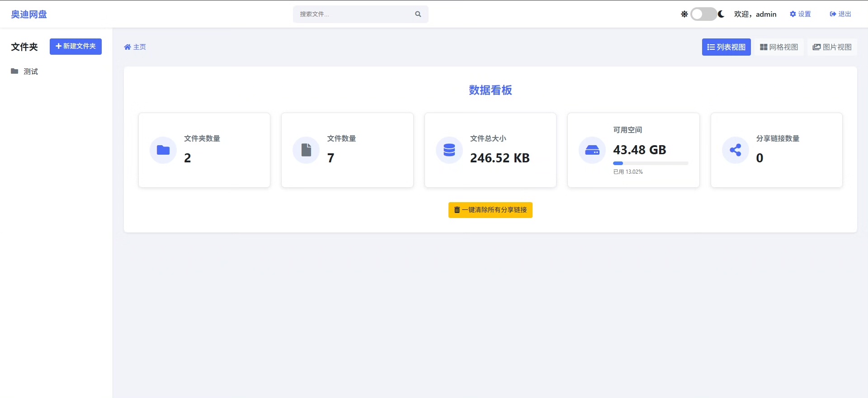Click the share icon in 分享链接数量 card

[736, 150]
